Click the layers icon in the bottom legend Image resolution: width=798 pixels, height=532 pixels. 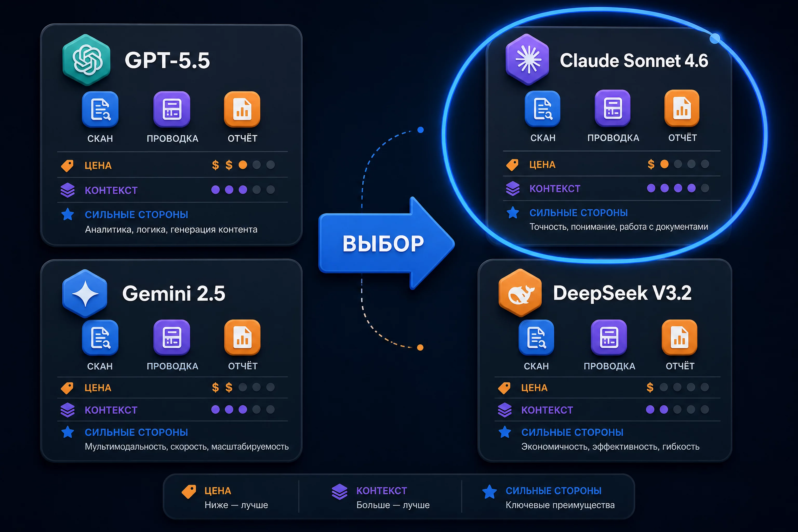click(340, 492)
